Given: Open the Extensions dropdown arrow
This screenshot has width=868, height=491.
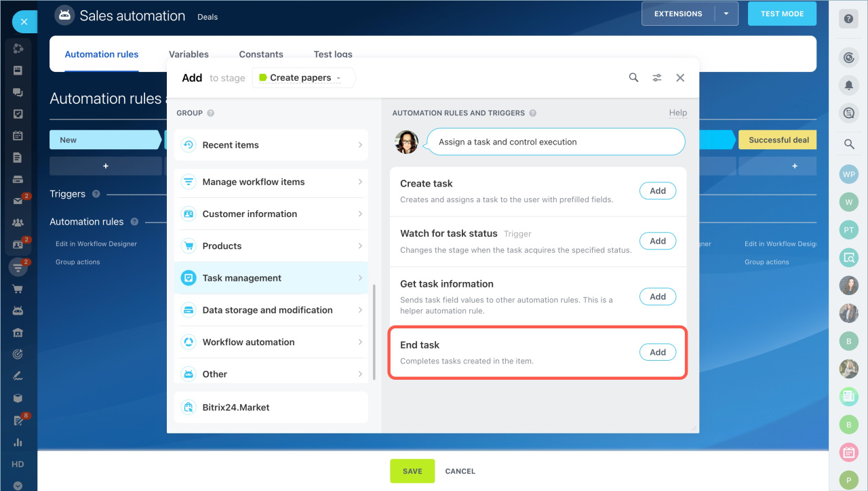Looking at the screenshot, I should [726, 14].
